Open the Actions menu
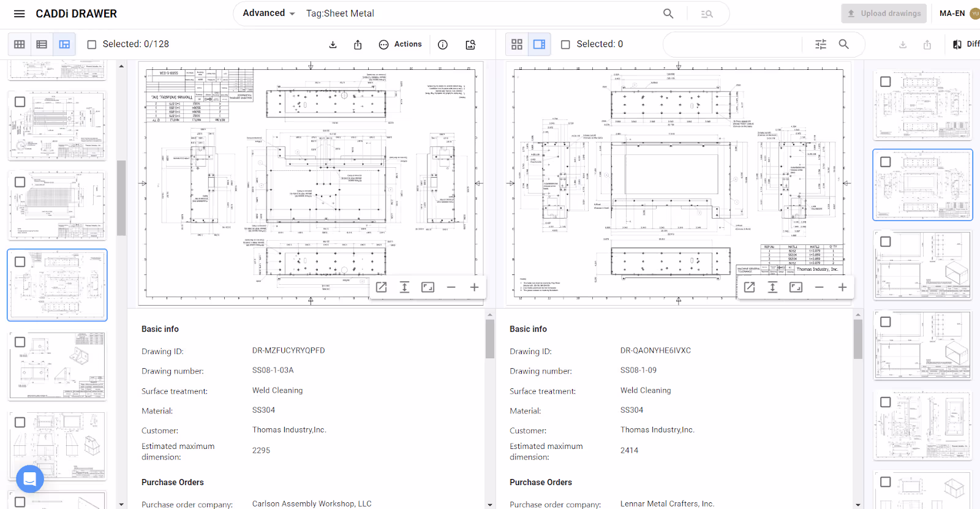Screen dimensions: 980x509 (x=401, y=44)
